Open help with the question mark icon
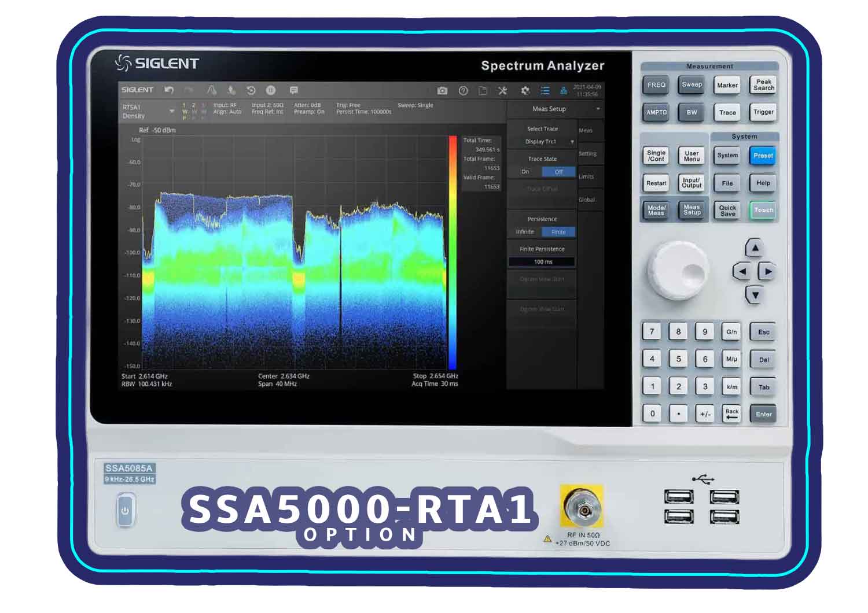868x613 pixels. coord(463,91)
